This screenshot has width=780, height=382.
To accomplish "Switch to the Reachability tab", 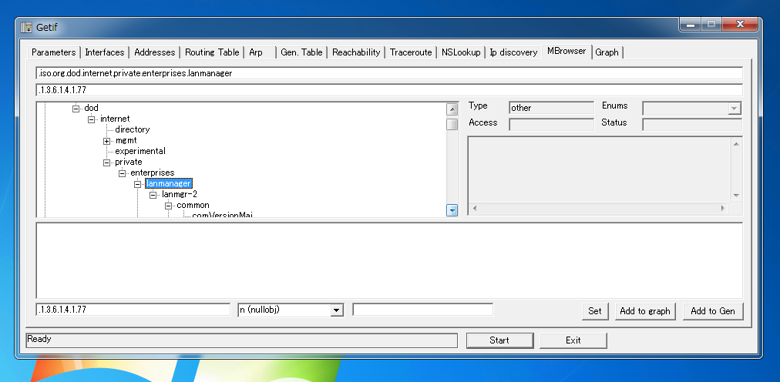I will 356,52.
